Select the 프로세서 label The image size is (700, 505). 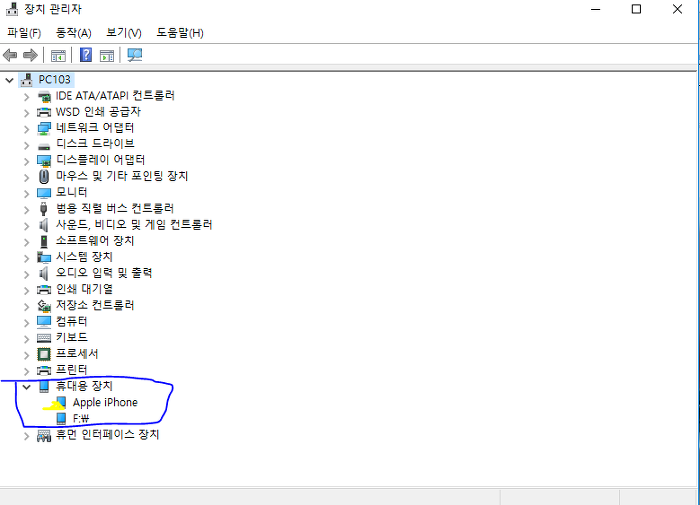click(77, 354)
